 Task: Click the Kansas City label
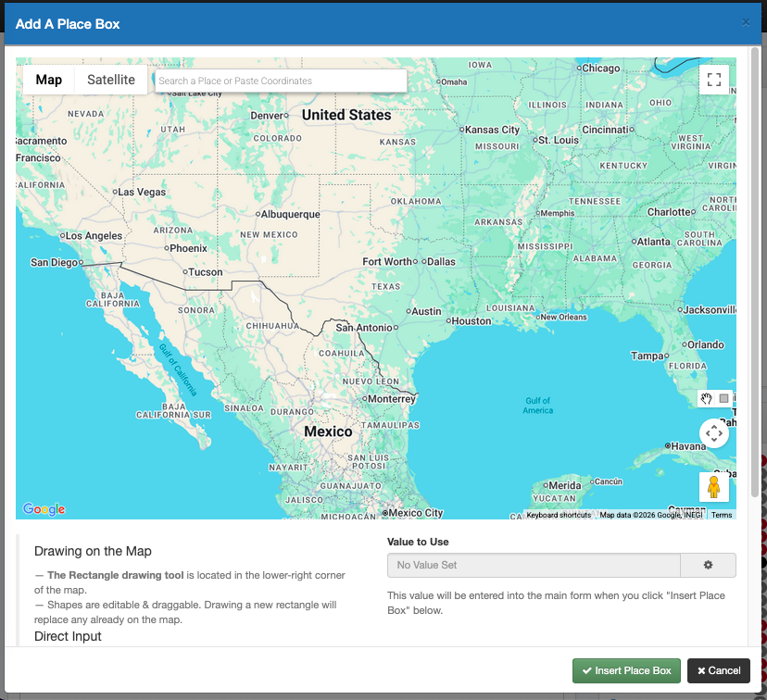coord(492,130)
